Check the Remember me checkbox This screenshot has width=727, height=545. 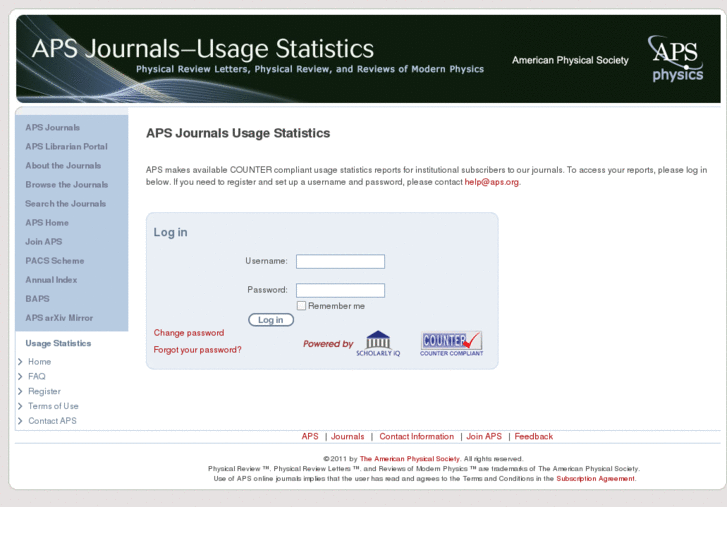pos(301,306)
